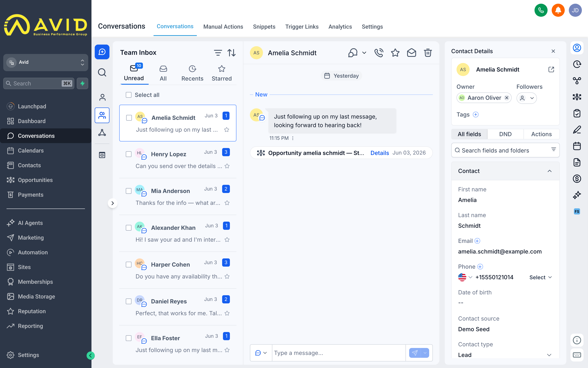Open the assign conversation dropdown arrow
This screenshot has width=588, height=368.
tap(364, 53)
